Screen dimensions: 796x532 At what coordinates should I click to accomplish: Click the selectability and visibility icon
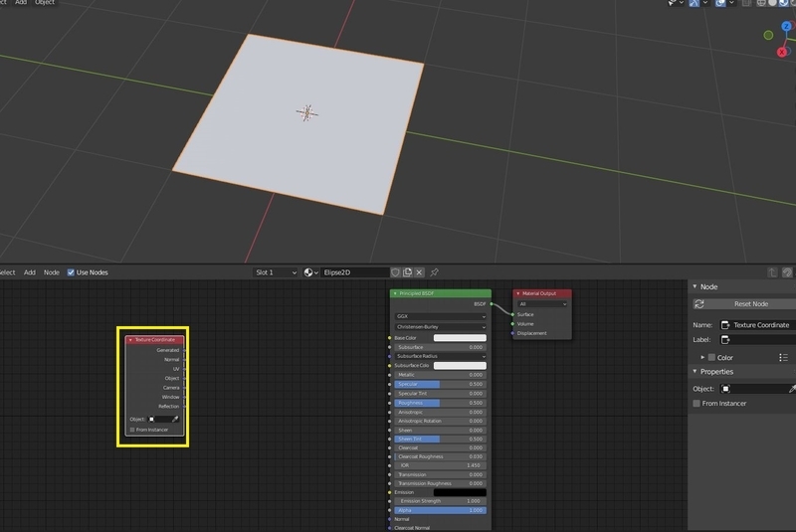point(672,3)
